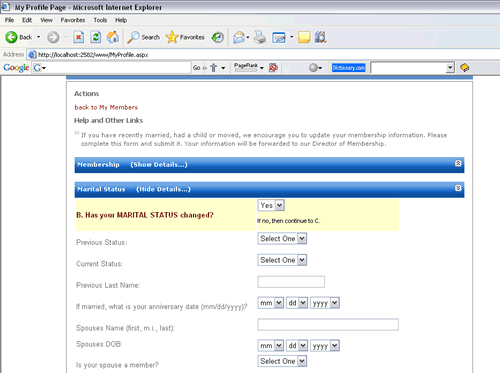Click the page icon in Address bar

[x=32, y=54]
